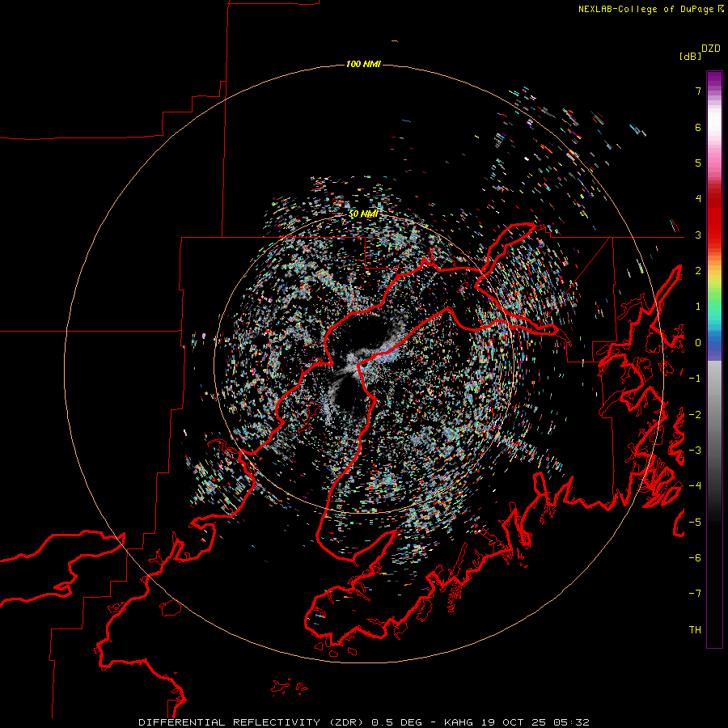Click the [dB] units label
The image size is (728, 728).
(691, 57)
